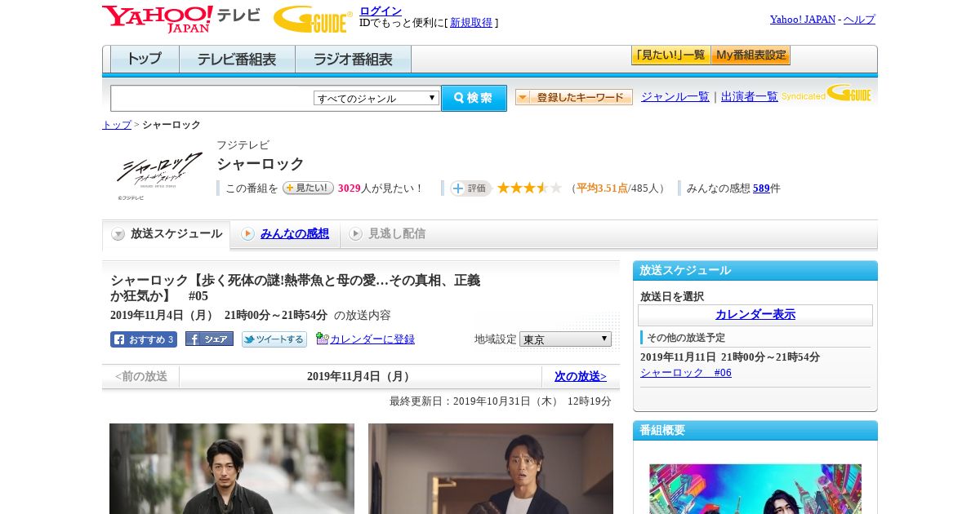
Task: Click the calendar icon beside カレンダーに登録
Action: (322, 339)
